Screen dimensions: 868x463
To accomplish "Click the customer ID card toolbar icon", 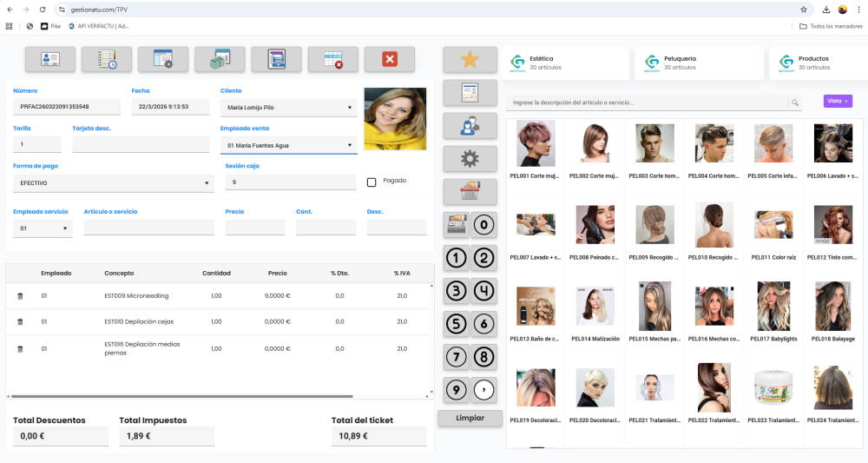I will click(49, 59).
